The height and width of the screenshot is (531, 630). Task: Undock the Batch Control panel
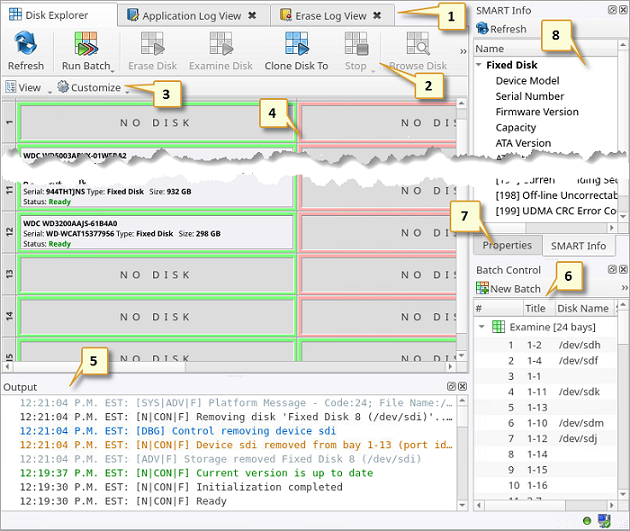click(x=612, y=270)
